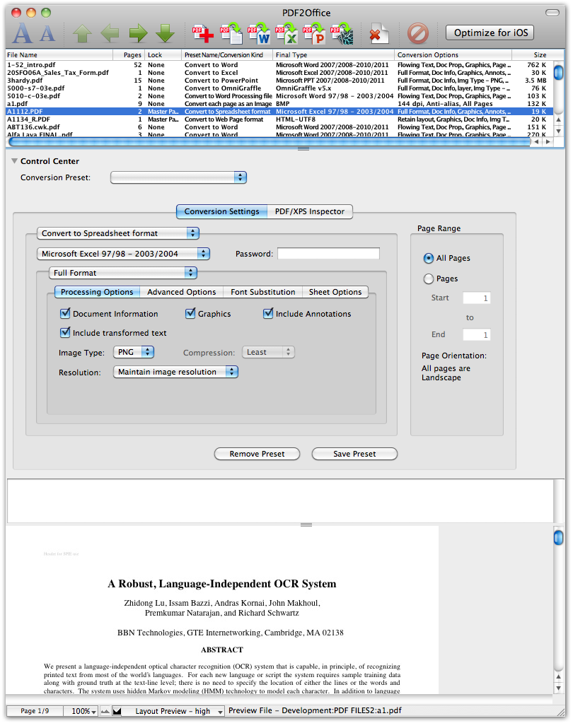The width and height of the screenshot is (573, 728).
Task: Uncheck the Document Information checkbox
Action: tap(65, 313)
